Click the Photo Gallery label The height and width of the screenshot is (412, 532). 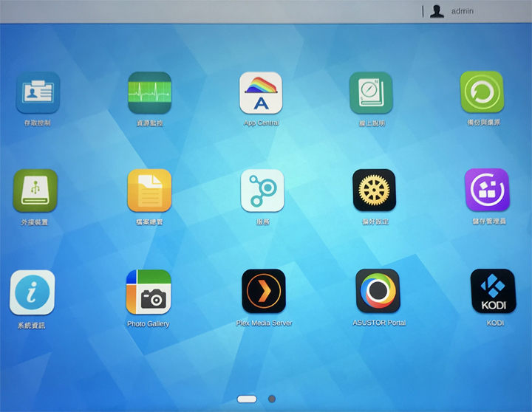(149, 324)
